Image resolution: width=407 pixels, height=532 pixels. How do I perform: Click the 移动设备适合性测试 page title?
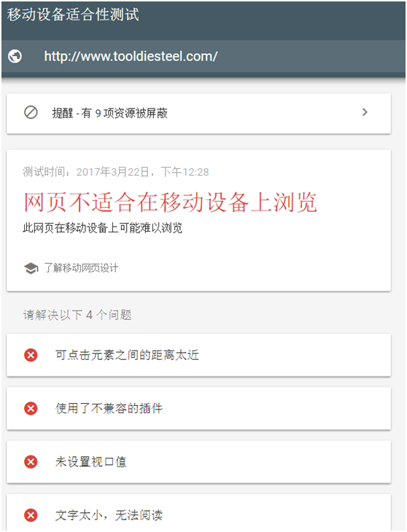(x=73, y=15)
